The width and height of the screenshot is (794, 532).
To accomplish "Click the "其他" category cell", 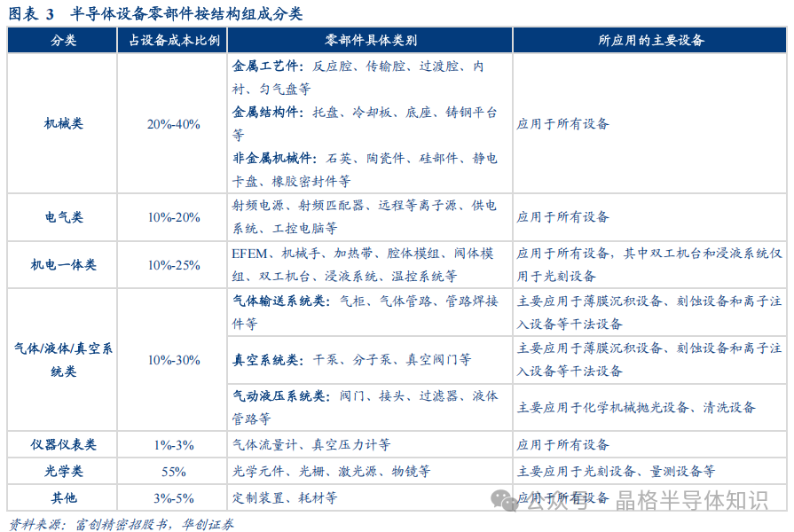I will coord(63,497).
